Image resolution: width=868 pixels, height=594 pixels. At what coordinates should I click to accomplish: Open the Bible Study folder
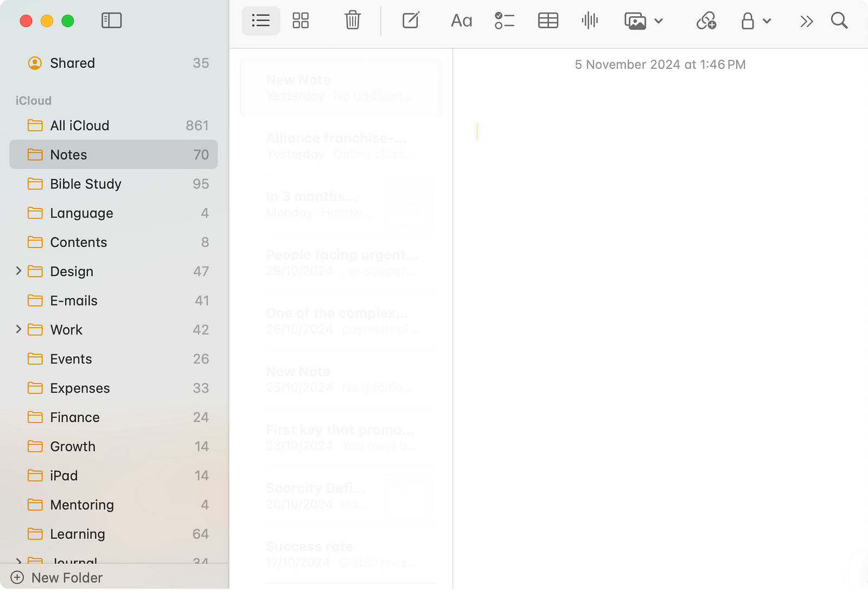(x=113, y=184)
